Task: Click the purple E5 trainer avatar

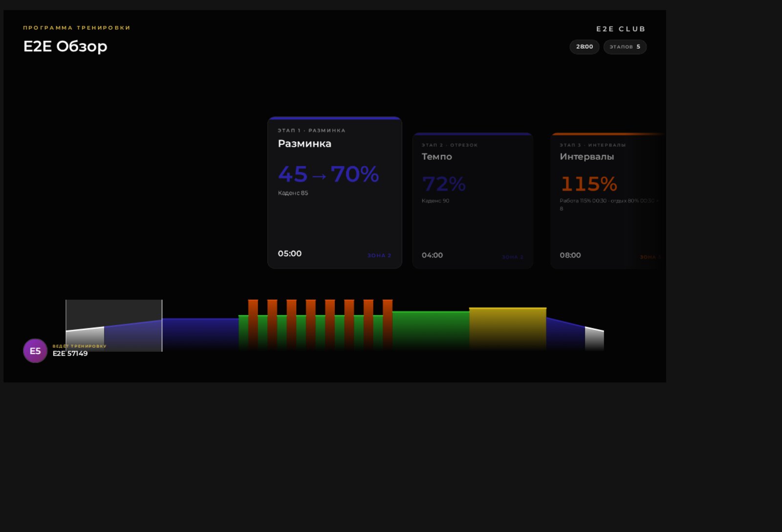Action: pos(35,351)
